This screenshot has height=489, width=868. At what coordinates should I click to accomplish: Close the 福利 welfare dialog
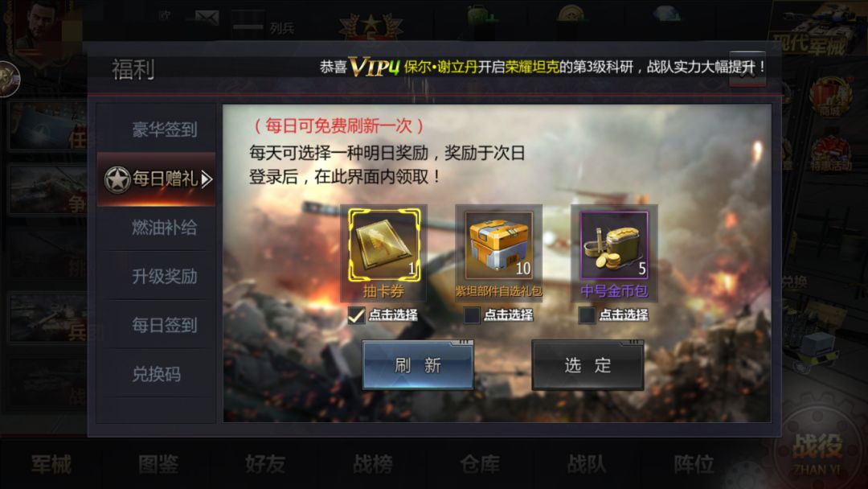coord(747,69)
